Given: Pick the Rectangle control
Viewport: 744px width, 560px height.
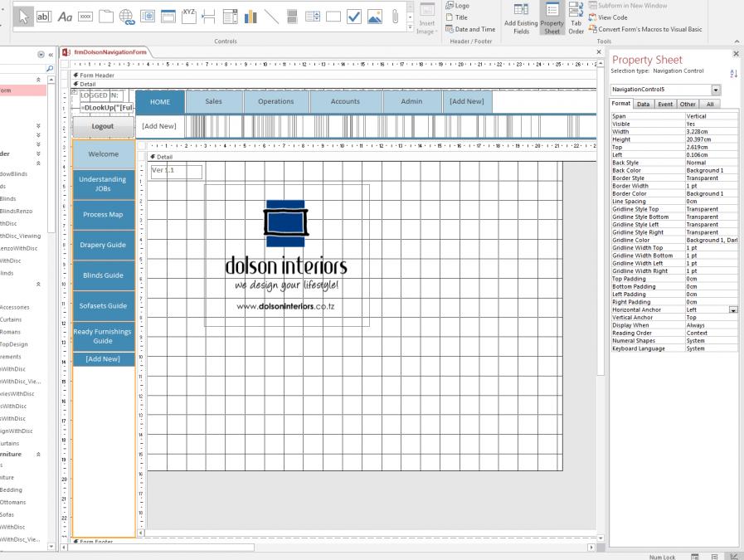Looking at the screenshot, I should [x=333, y=17].
